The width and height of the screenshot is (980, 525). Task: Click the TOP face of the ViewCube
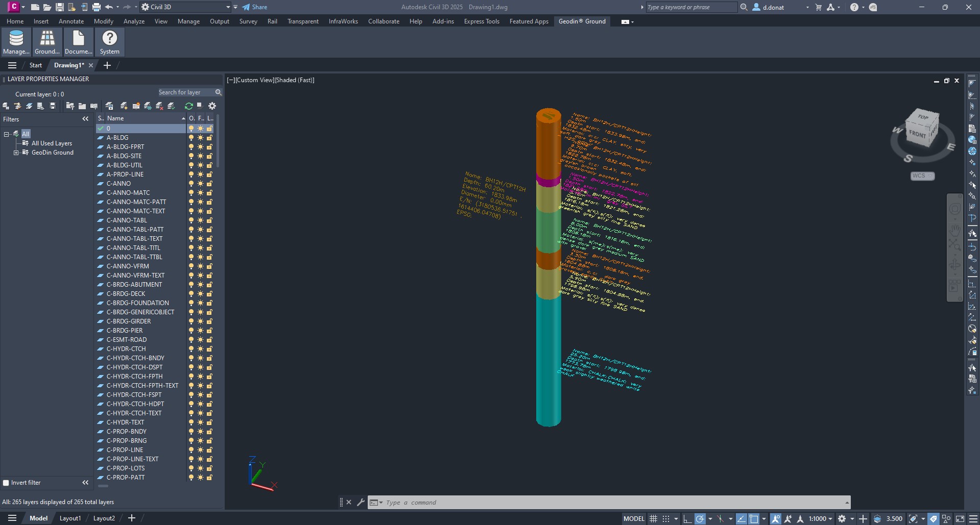coord(922,117)
